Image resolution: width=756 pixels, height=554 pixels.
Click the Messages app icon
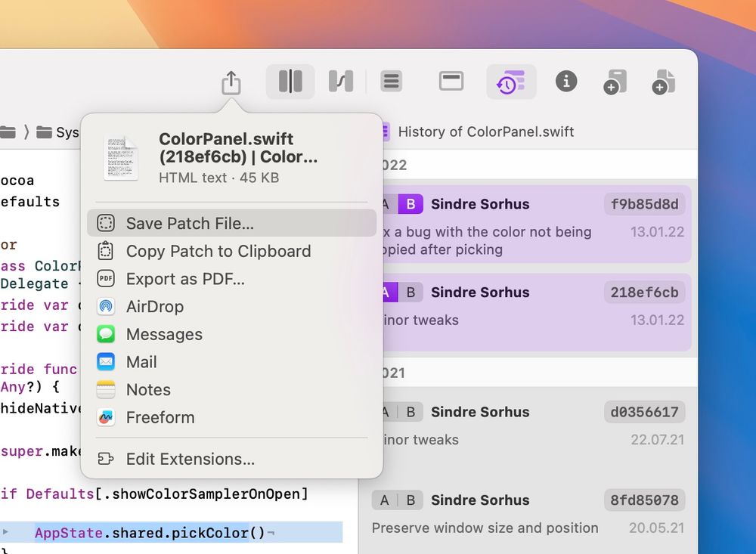pyautogui.click(x=106, y=334)
